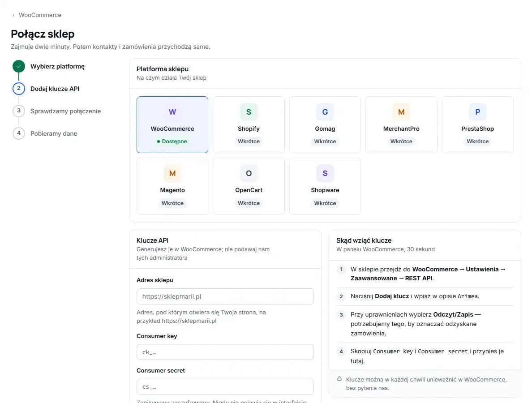
Task: Select the Shopware platform card name
Action: (x=325, y=190)
